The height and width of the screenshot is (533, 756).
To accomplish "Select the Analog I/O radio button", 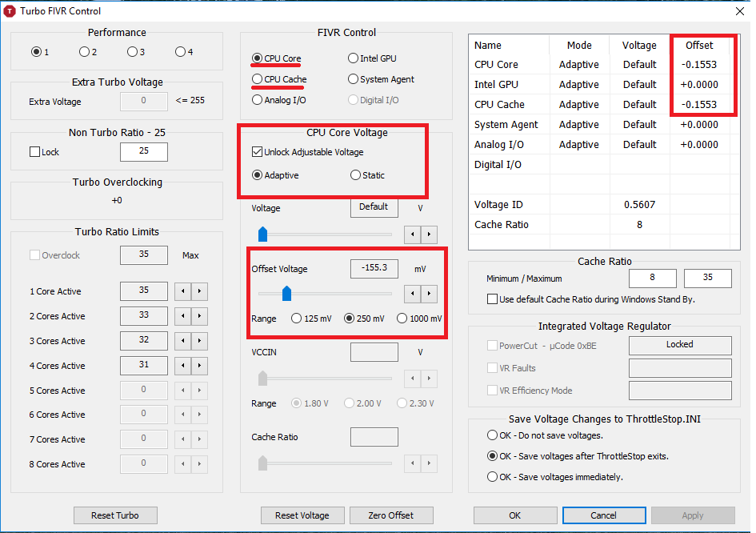I will tap(257, 100).
